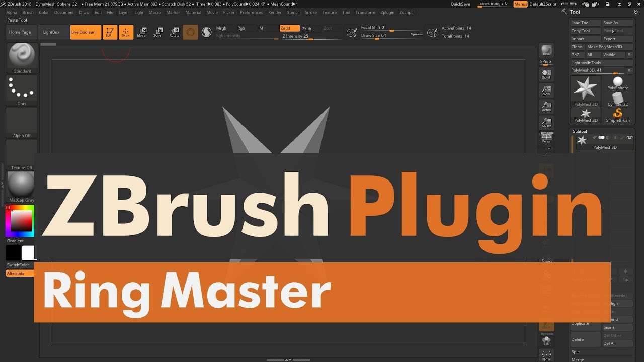This screenshot has width=644, height=362.
Task: Click the sculptris pro S sphere icon
Action: tap(206, 32)
